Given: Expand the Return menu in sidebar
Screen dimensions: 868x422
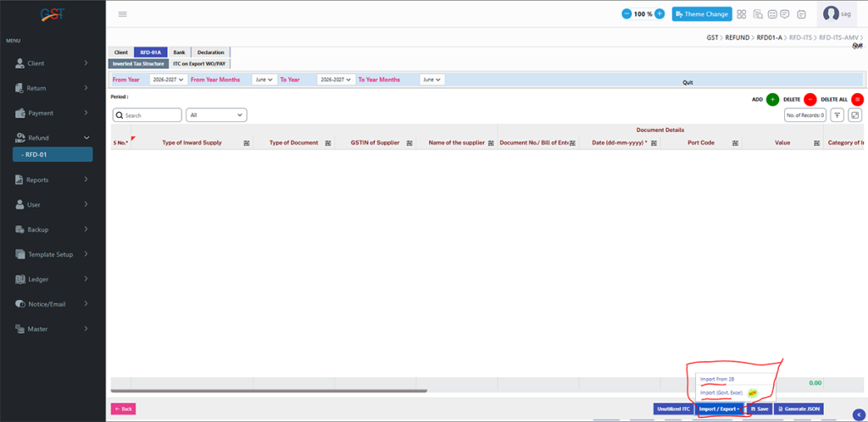Looking at the screenshot, I should 52,88.
